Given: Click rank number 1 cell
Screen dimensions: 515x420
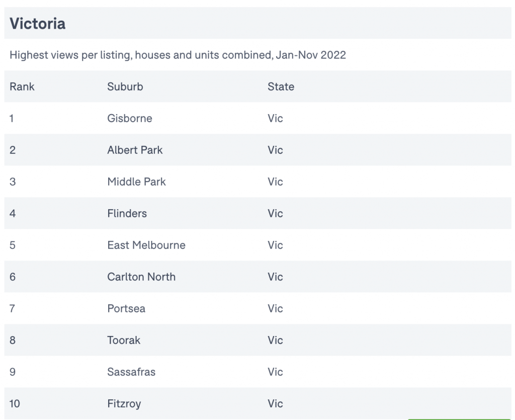Looking at the screenshot, I should (12, 118).
